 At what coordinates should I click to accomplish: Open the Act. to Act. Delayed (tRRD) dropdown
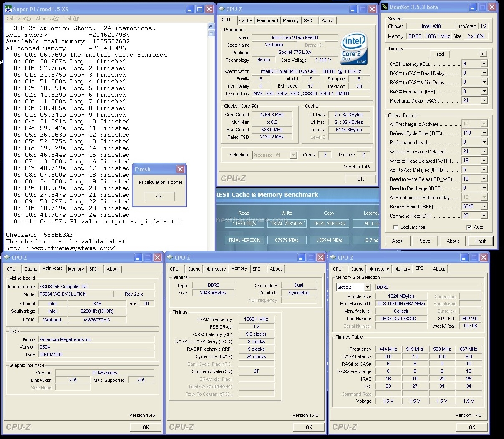click(484, 170)
